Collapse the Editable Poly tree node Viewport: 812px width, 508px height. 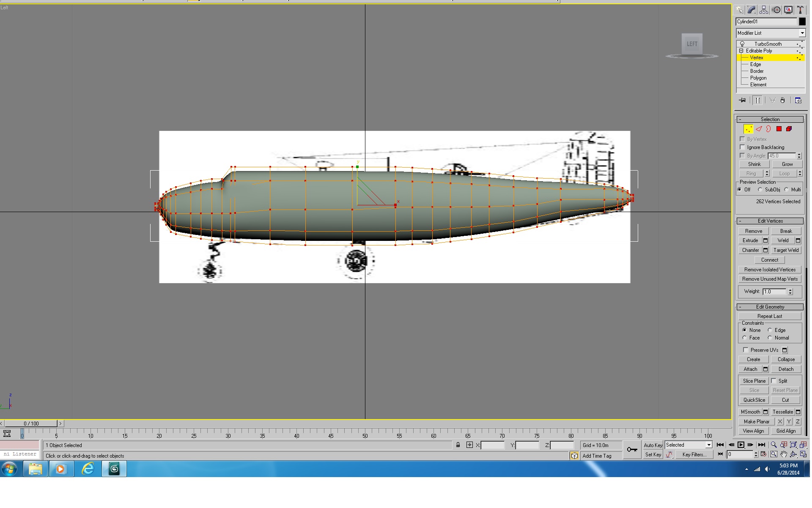pos(741,51)
